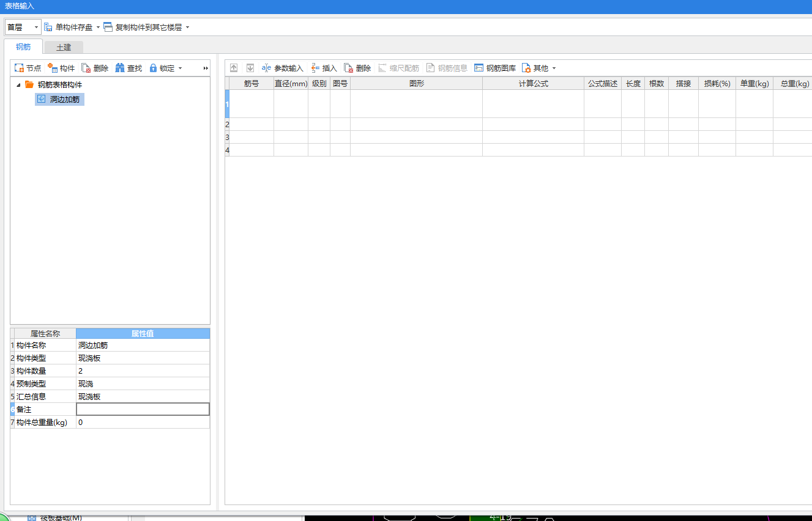Click the 长度 column header
Viewport: 812px width, 521px height.
click(633, 84)
